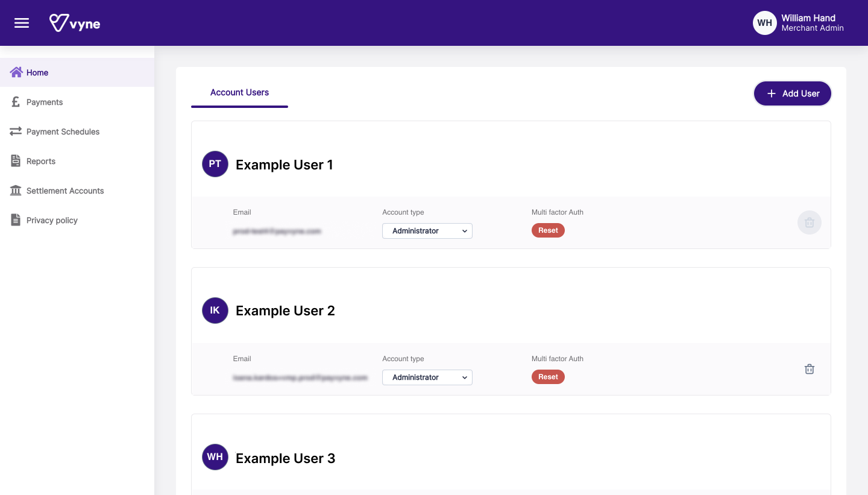Viewport: 868px width, 495px height.
Task: Click Account type label for Example User 1
Action: [x=403, y=212]
